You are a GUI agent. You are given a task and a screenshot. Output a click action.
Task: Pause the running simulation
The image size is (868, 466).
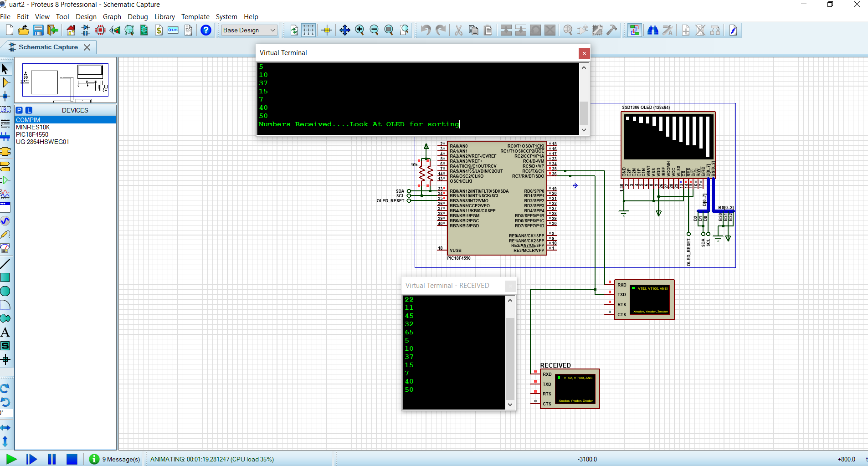point(52,459)
